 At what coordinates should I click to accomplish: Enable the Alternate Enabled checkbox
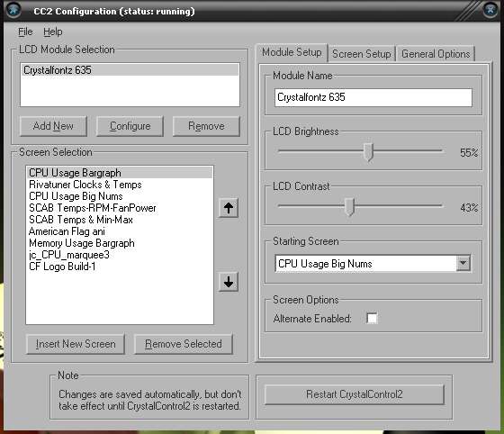(372, 318)
